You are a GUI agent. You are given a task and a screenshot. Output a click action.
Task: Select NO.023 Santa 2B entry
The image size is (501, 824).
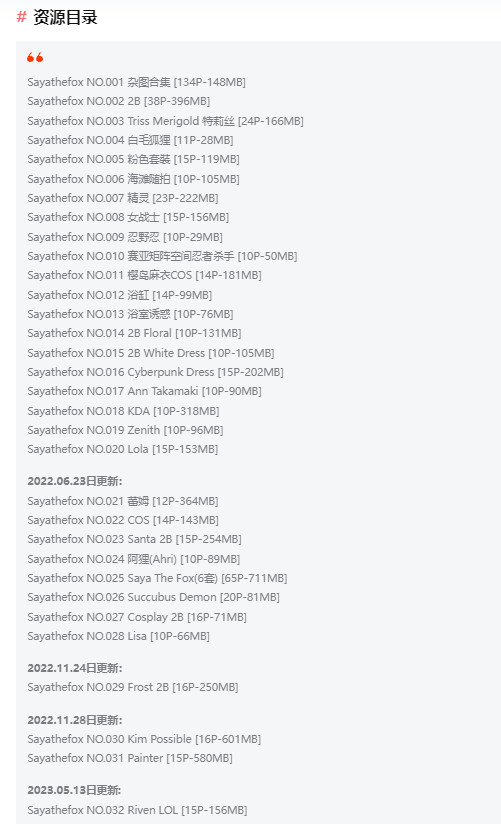(134, 539)
